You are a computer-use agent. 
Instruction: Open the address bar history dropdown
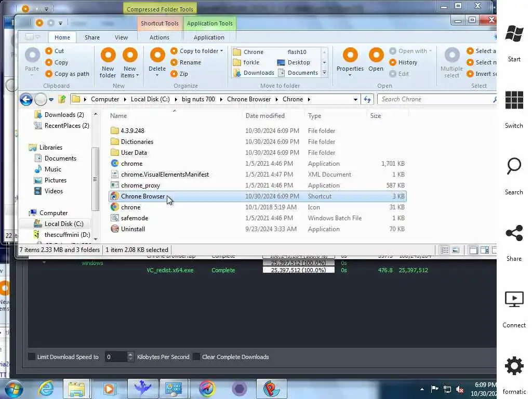(x=355, y=99)
